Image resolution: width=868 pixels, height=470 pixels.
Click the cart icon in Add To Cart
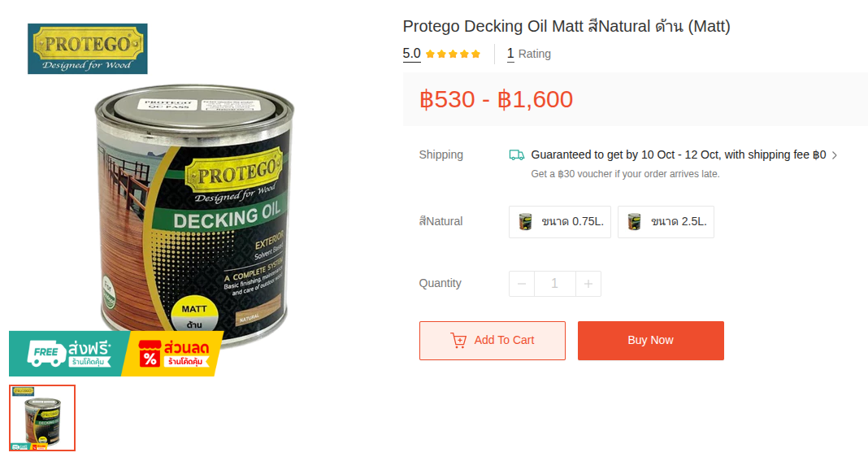(x=458, y=341)
